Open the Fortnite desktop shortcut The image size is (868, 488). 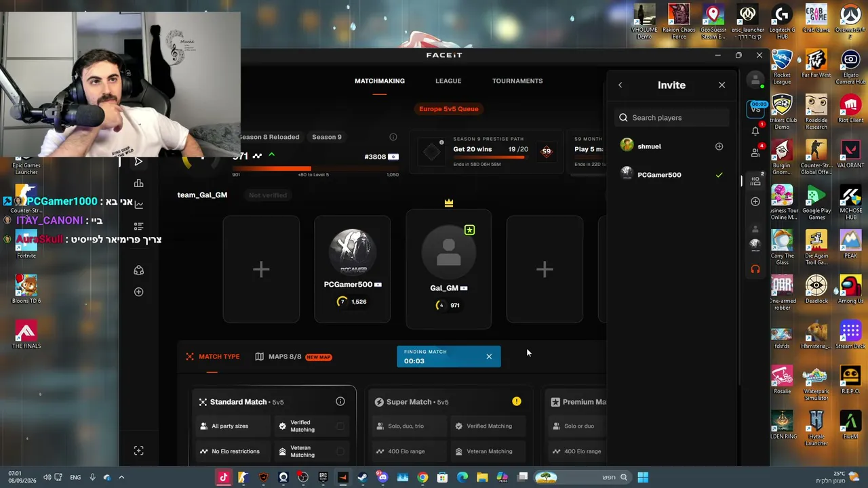[x=26, y=245]
